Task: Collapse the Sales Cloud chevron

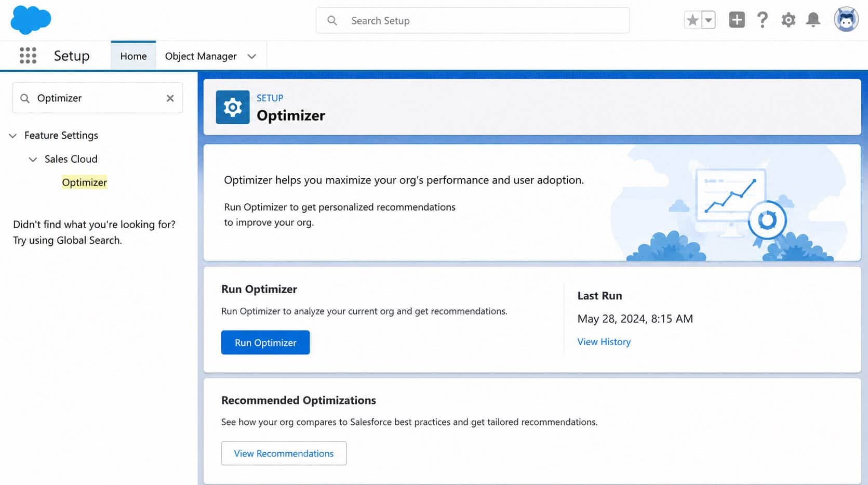Action: (x=33, y=160)
